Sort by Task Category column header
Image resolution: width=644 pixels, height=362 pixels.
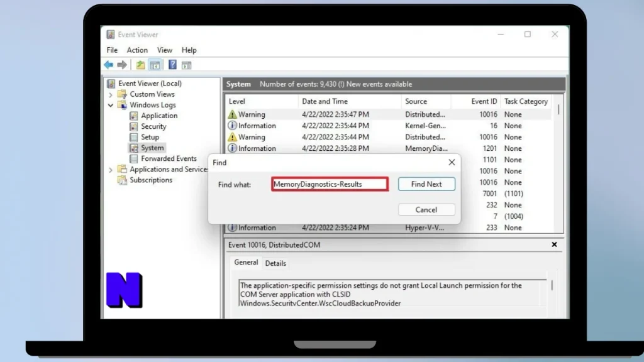click(526, 101)
